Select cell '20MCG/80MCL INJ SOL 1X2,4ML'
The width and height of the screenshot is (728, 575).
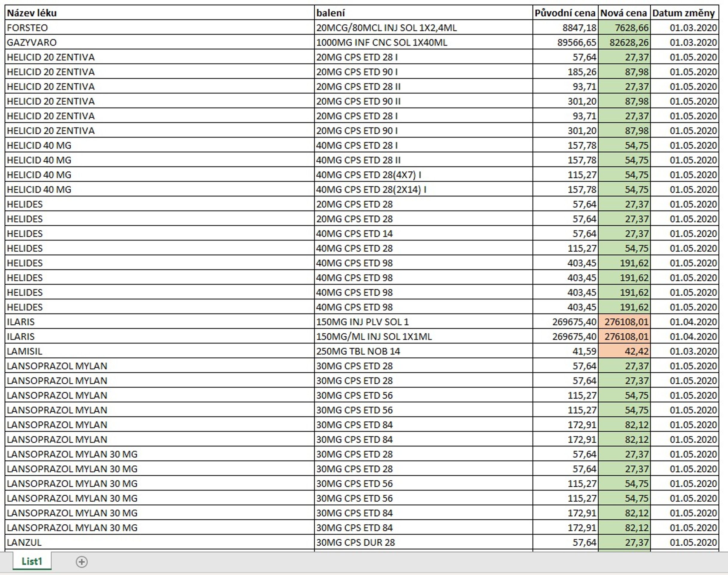click(x=423, y=28)
